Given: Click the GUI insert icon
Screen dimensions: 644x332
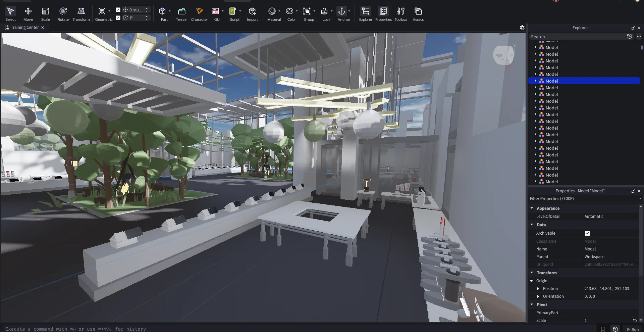Looking at the screenshot, I should pyautogui.click(x=215, y=11).
